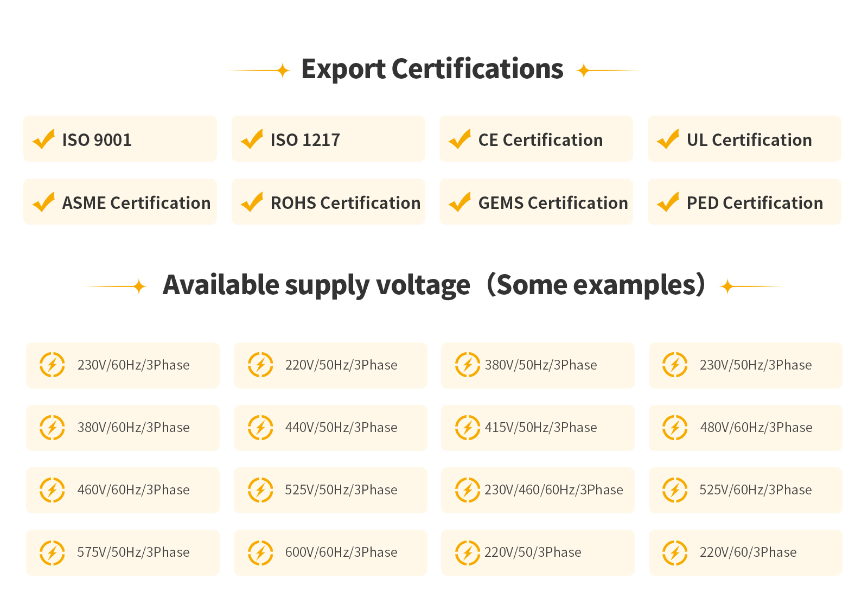This screenshot has height=604, width=868.
Task: Click the checkmark next to CE Certification
Action: coord(460,139)
